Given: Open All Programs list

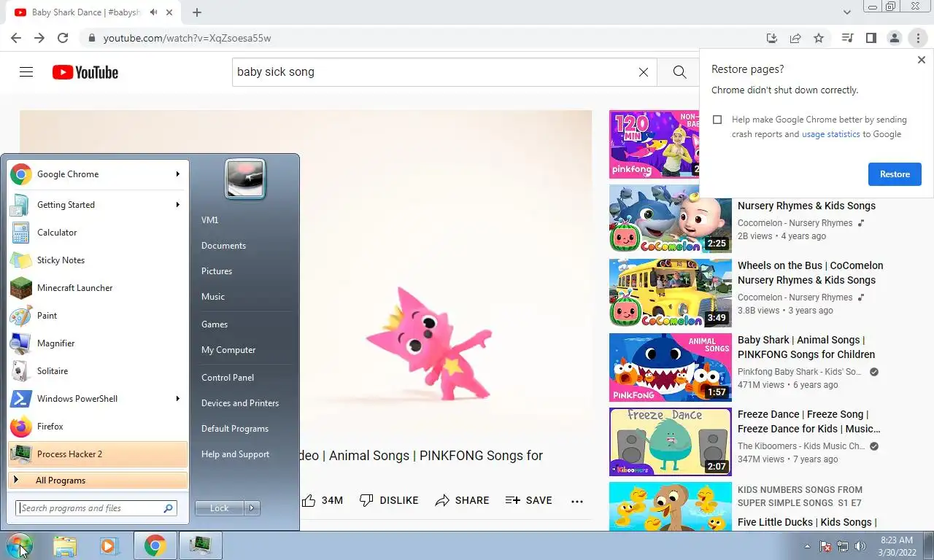Looking at the screenshot, I should (98, 481).
